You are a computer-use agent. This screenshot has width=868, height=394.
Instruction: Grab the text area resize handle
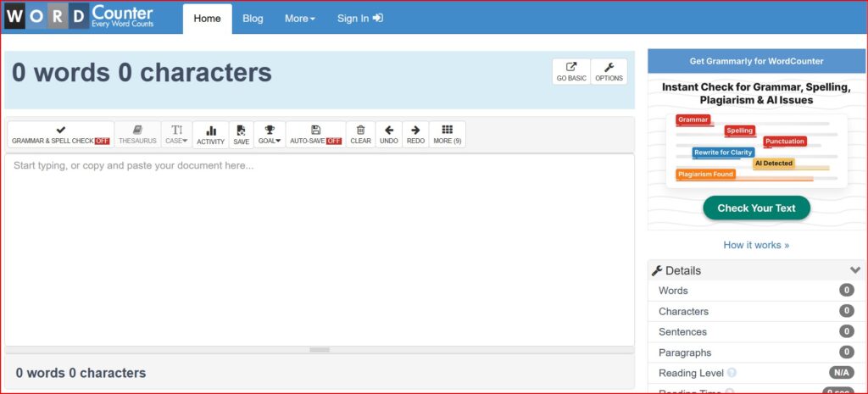[x=320, y=350]
